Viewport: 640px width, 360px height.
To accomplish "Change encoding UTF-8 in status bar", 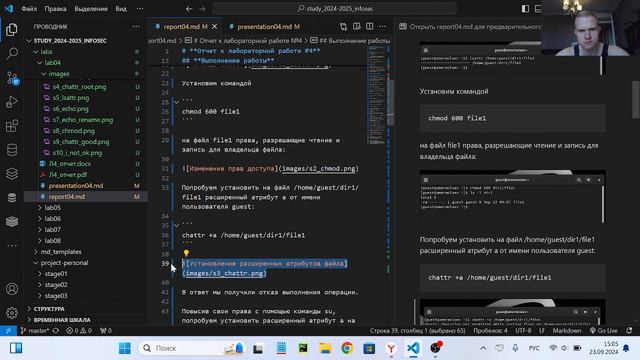I will pyautogui.click(x=523, y=331).
